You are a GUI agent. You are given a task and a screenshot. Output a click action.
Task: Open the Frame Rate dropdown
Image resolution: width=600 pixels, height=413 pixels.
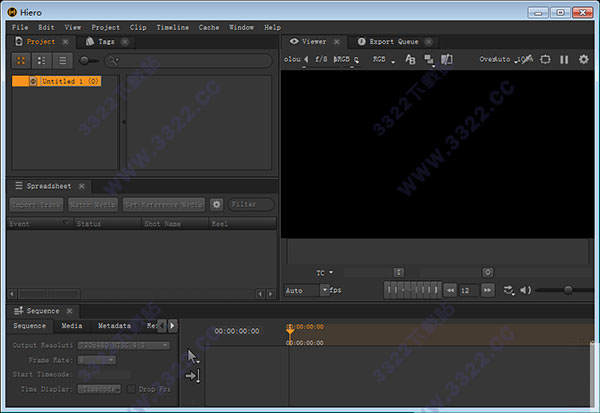[97, 360]
